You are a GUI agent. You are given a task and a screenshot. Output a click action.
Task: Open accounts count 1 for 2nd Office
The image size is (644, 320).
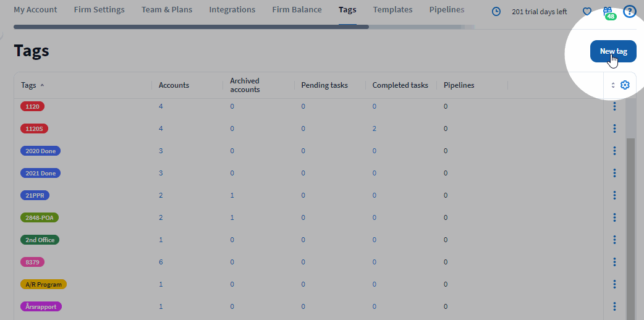(x=161, y=240)
